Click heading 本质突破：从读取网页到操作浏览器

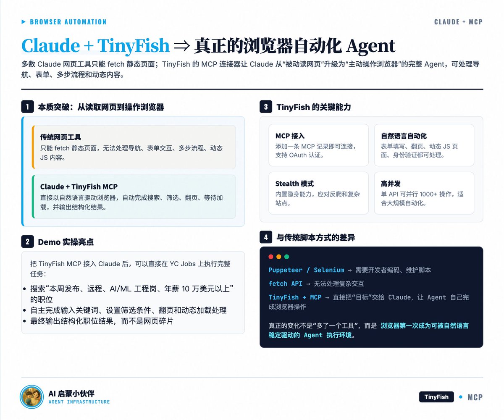(x=101, y=107)
